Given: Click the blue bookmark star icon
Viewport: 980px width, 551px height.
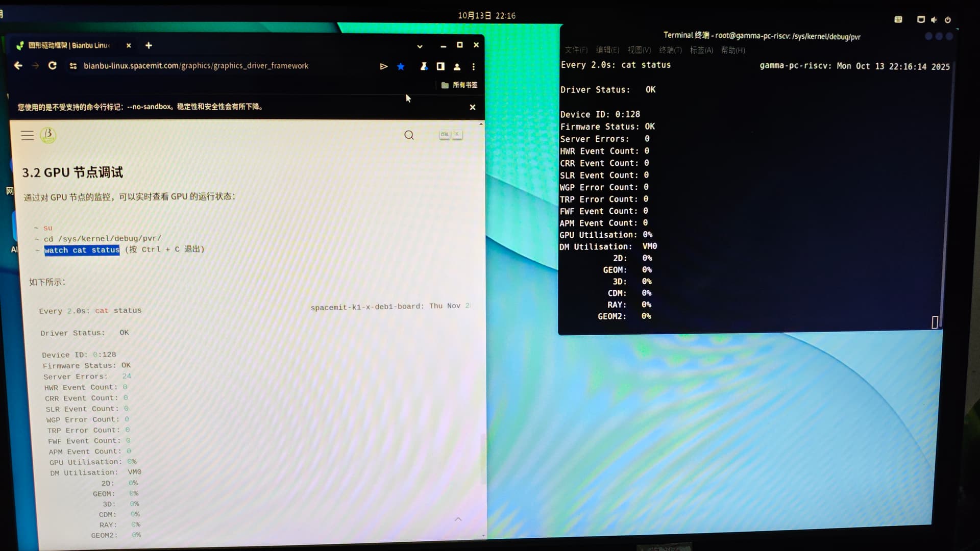Looking at the screenshot, I should (401, 66).
